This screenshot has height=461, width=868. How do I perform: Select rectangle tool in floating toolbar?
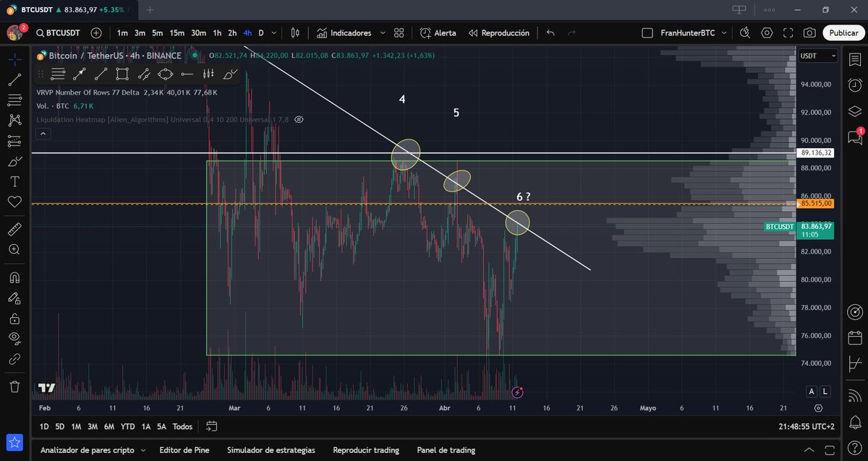pos(122,74)
